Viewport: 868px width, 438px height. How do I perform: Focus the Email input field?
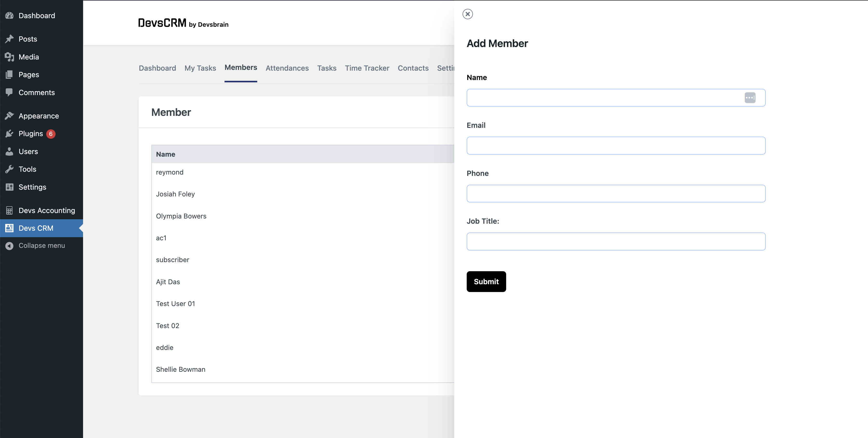pyautogui.click(x=616, y=146)
